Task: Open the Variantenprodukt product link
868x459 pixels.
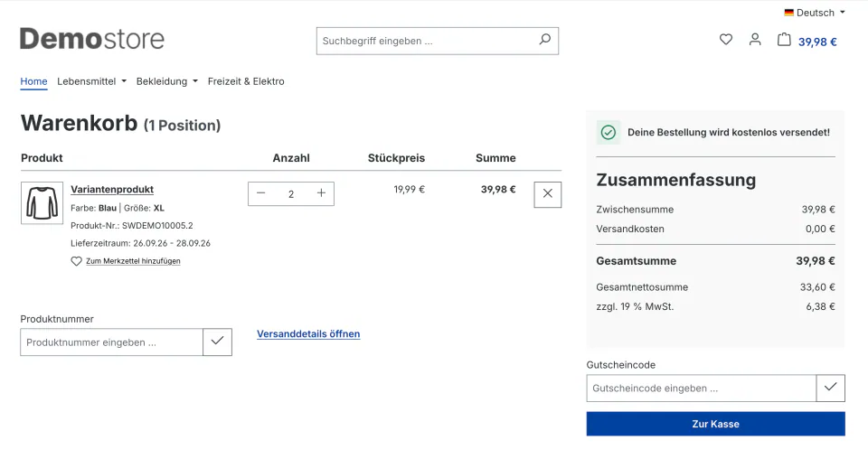Action: (x=112, y=189)
